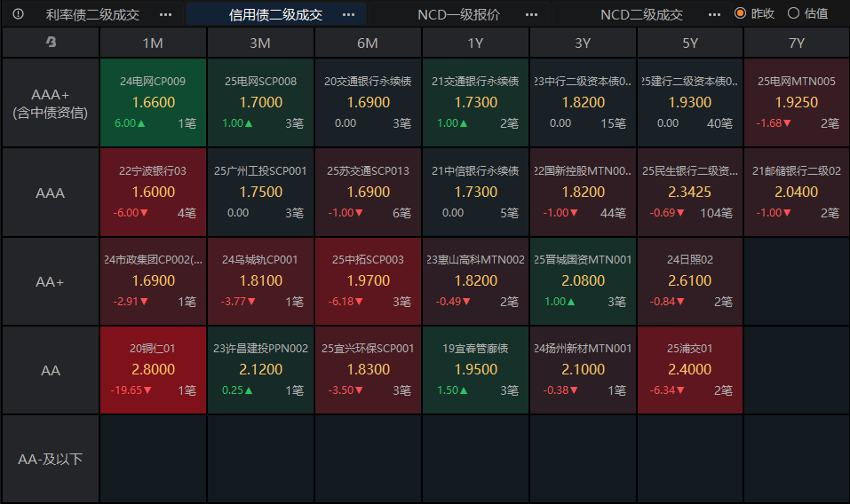
Task: Open the 24市政集团CP002 cell
Action: tap(153, 281)
